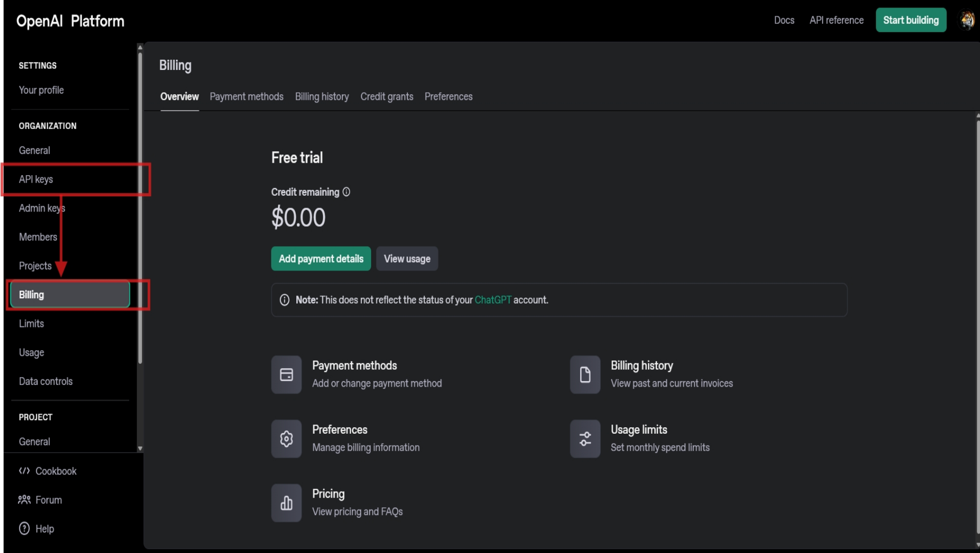This screenshot has height=553, width=980.
Task: Click the Cookbook code icon
Action: [x=24, y=471]
